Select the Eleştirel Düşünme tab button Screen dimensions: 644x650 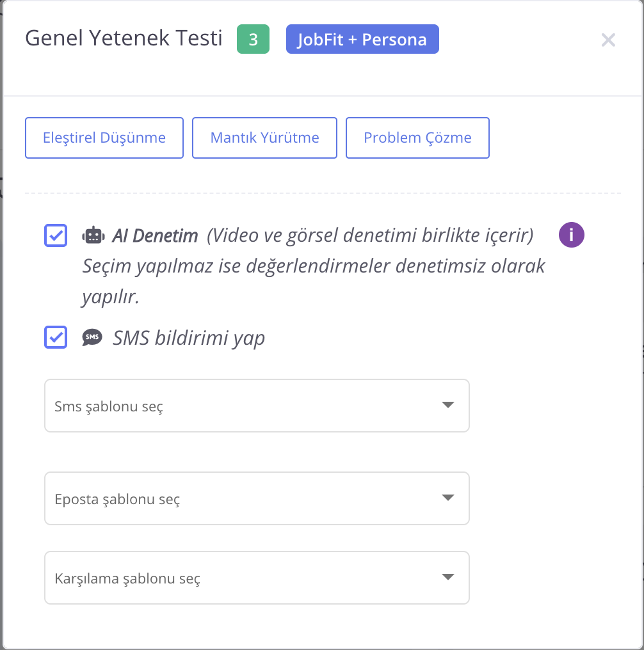[x=104, y=138]
